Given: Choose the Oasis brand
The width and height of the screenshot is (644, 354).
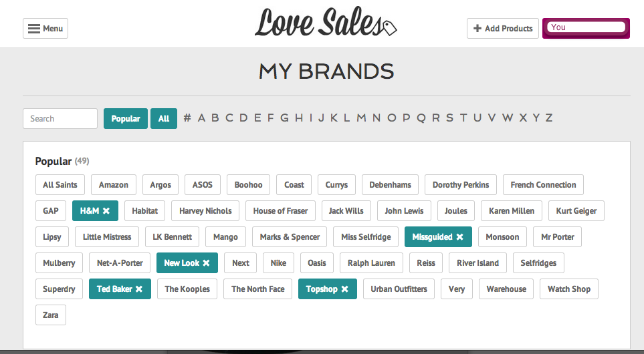Looking at the screenshot, I should coord(317,263).
